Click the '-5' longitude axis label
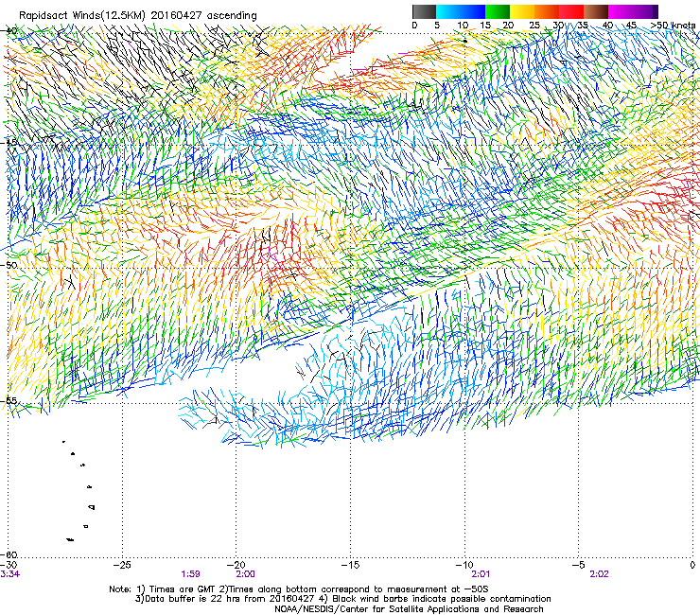700x615 pixels. (579, 565)
